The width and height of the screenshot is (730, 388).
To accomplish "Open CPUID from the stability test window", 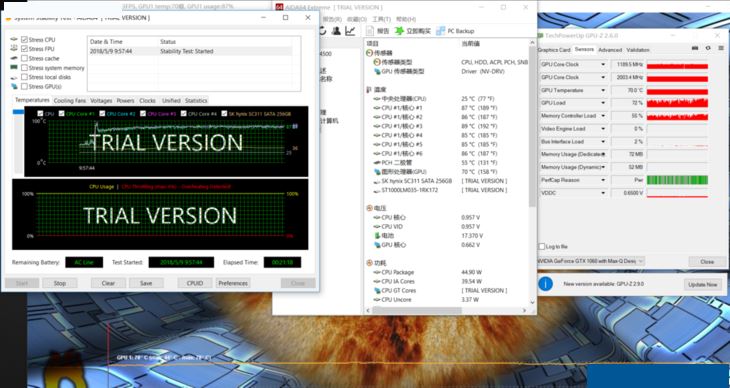I will [x=195, y=283].
